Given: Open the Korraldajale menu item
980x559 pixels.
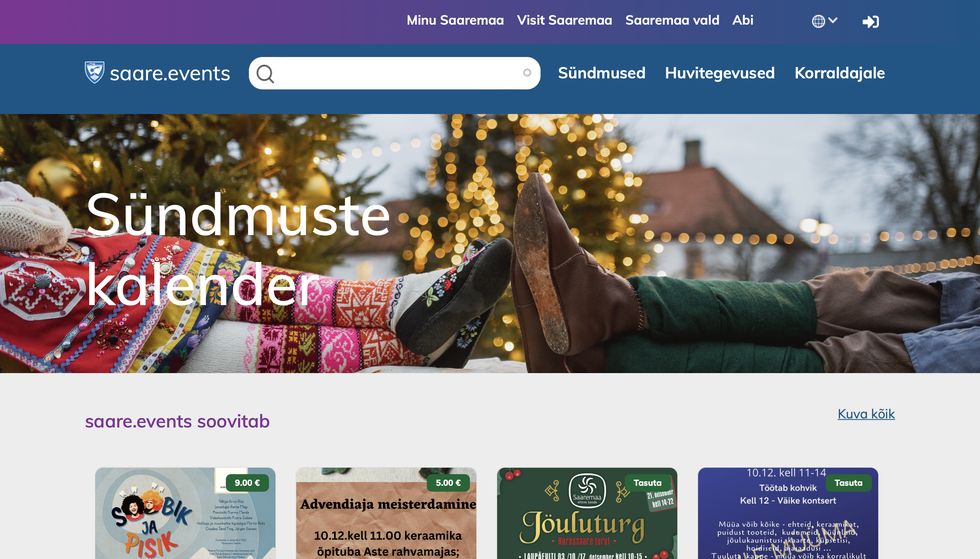Looking at the screenshot, I should coord(839,73).
